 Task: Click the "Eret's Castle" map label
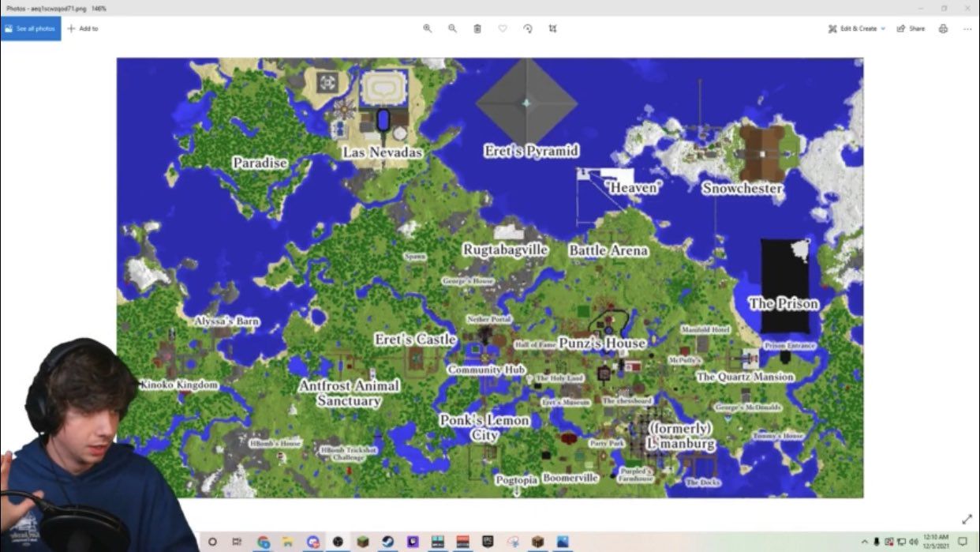coord(415,340)
